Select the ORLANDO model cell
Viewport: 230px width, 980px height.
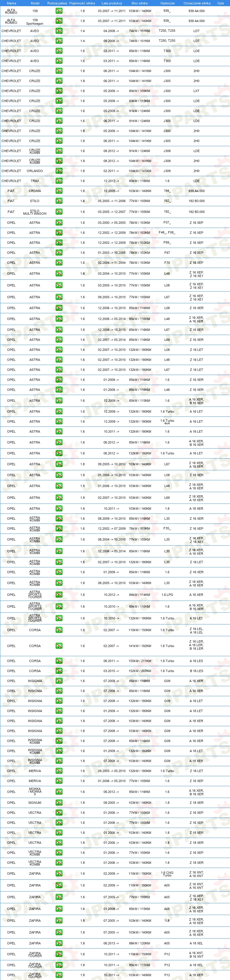point(35,171)
